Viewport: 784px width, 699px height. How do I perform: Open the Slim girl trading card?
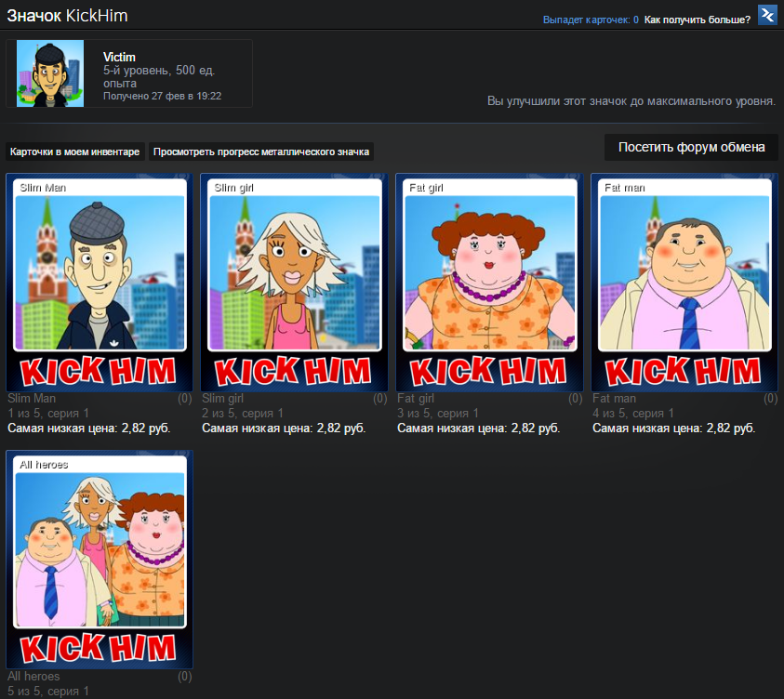point(295,283)
